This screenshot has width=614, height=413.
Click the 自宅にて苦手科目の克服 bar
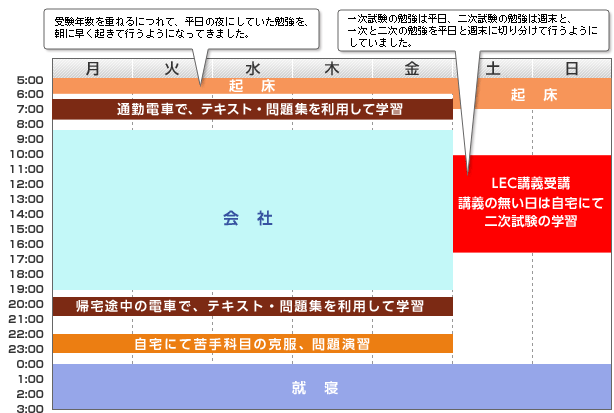pyautogui.click(x=253, y=344)
